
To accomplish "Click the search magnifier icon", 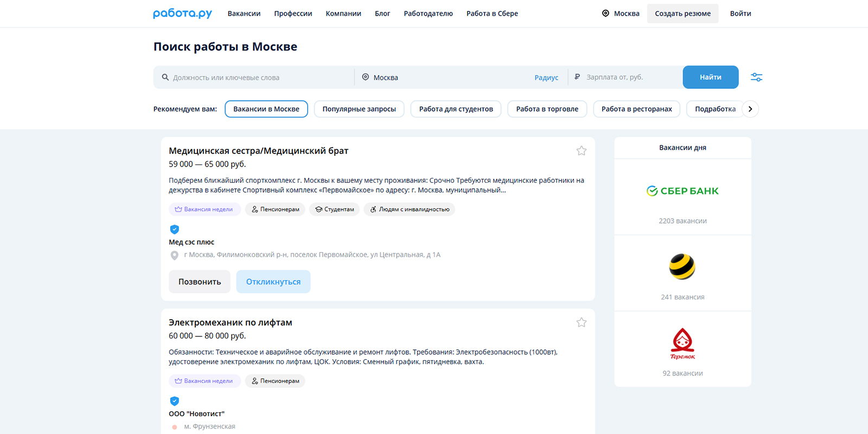I will 165,77.
